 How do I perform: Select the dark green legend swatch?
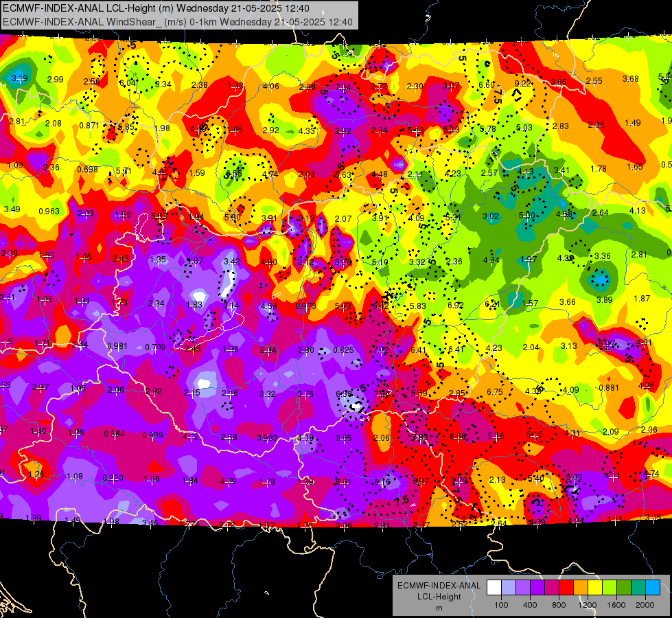[624, 588]
